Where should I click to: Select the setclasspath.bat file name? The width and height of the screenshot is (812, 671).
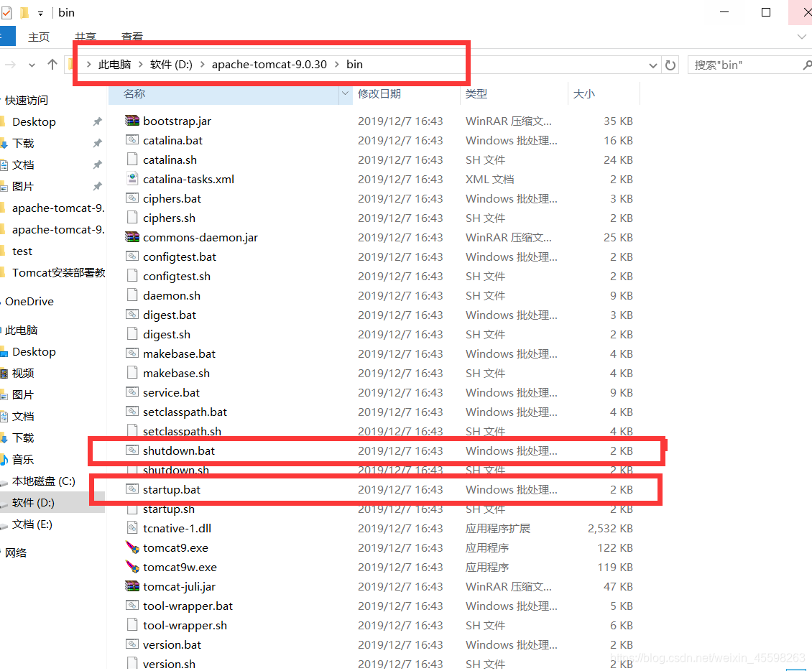[185, 412]
